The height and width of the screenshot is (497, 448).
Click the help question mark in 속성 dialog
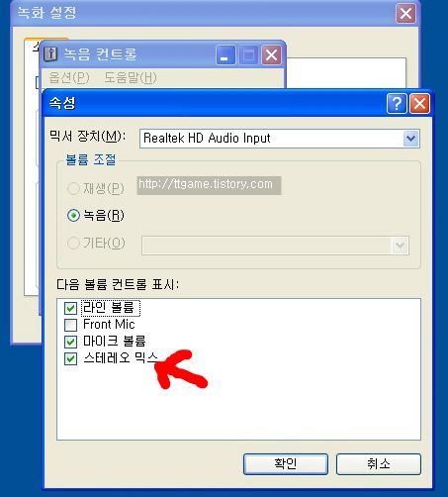point(397,104)
